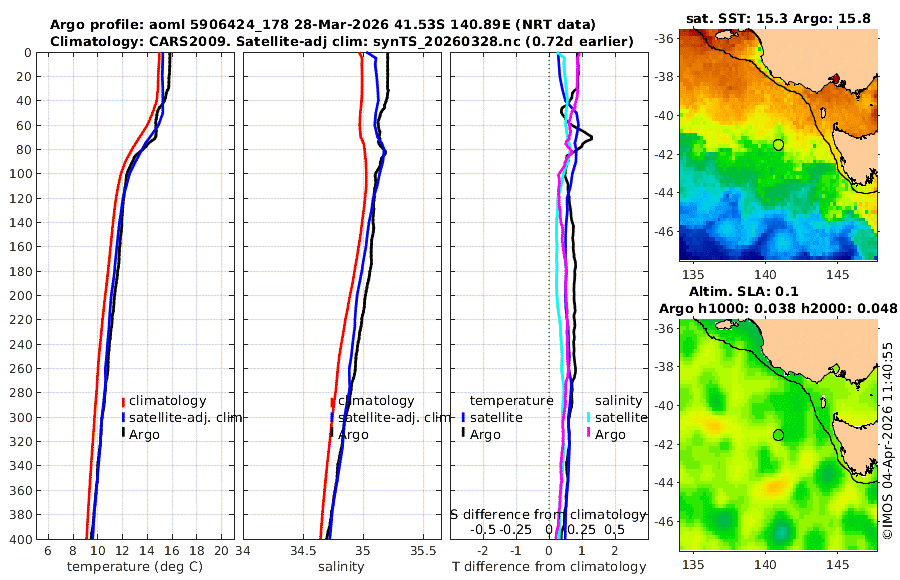Click black Argo marker in temperature legend

(x=123, y=434)
